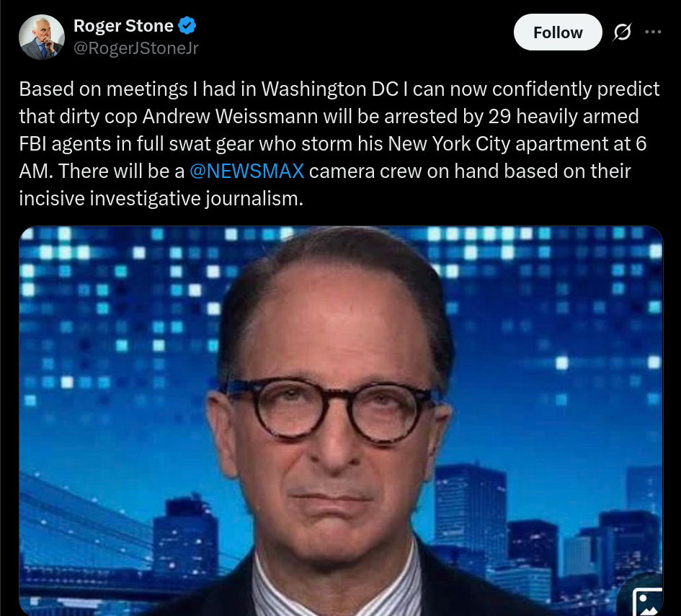Open the three-dot more options menu
The height and width of the screenshot is (616, 681).
click(653, 32)
